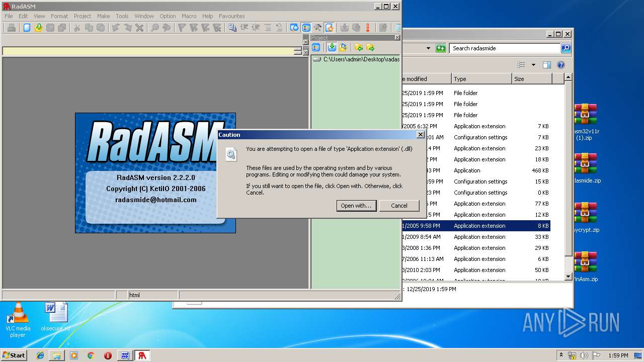Click the Cut scissors toolbar icon

point(77,28)
